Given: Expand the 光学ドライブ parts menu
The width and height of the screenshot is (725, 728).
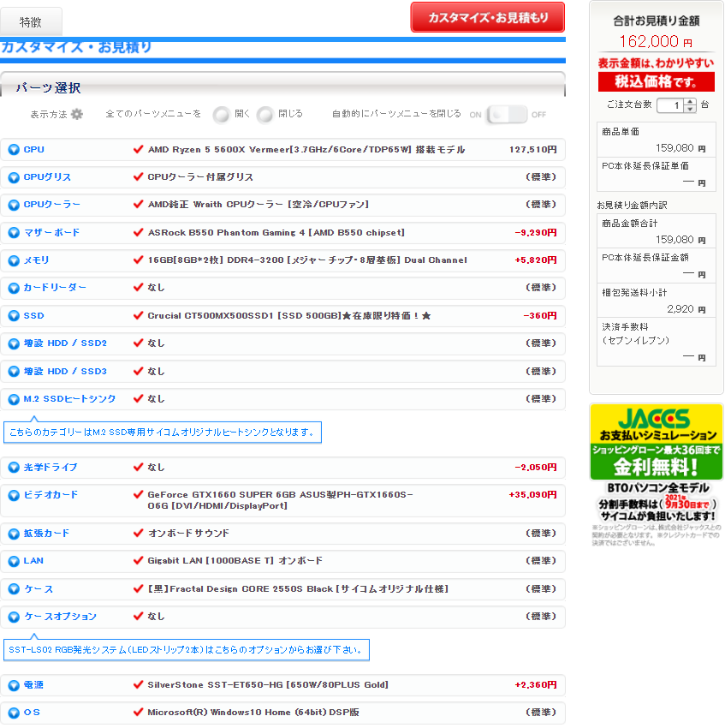Looking at the screenshot, I should coord(50,468).
